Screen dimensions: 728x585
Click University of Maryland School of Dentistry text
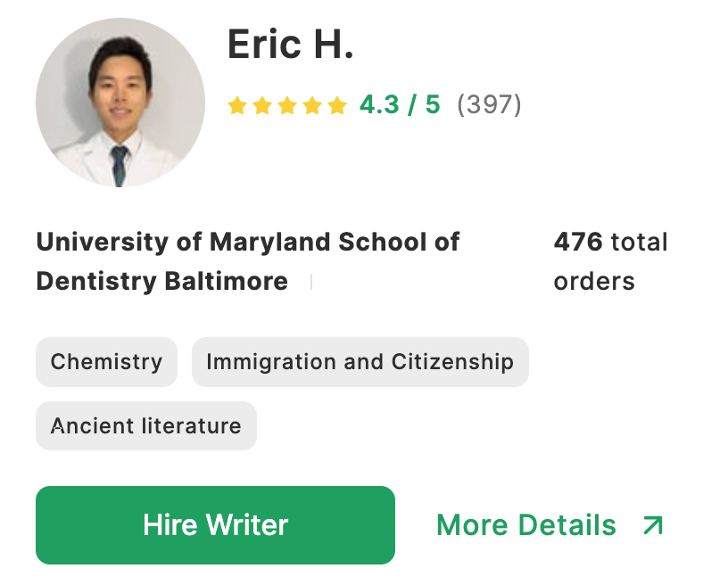pos(247,242)
